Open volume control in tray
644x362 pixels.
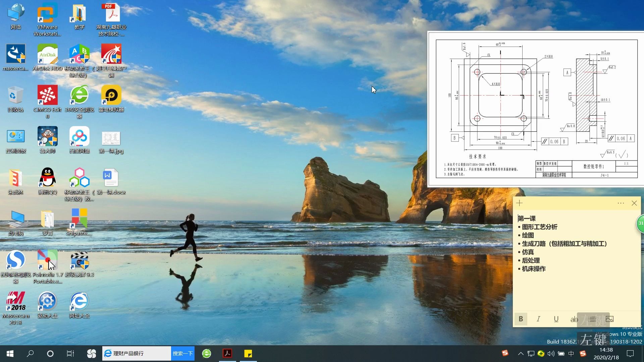(x=551, y=354)
